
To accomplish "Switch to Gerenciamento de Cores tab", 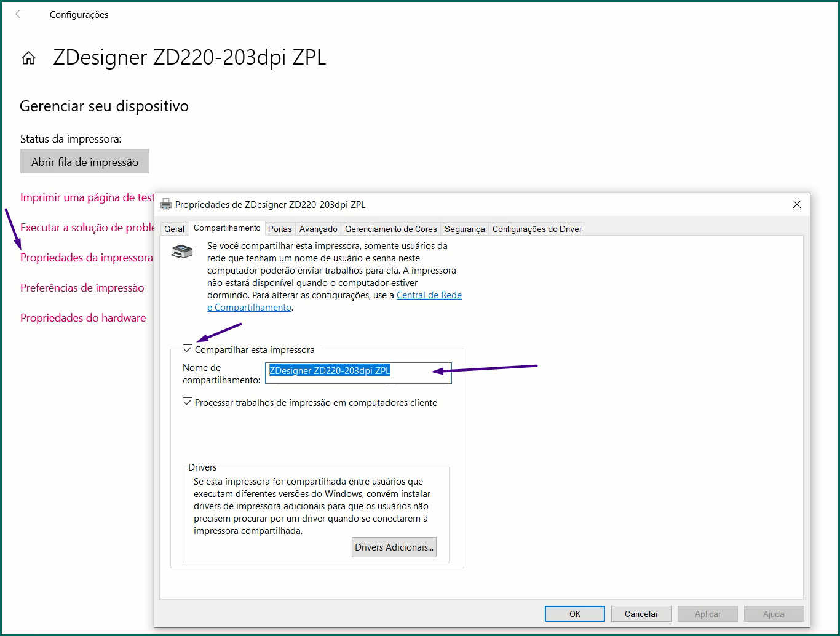I will tap(390, 229).
